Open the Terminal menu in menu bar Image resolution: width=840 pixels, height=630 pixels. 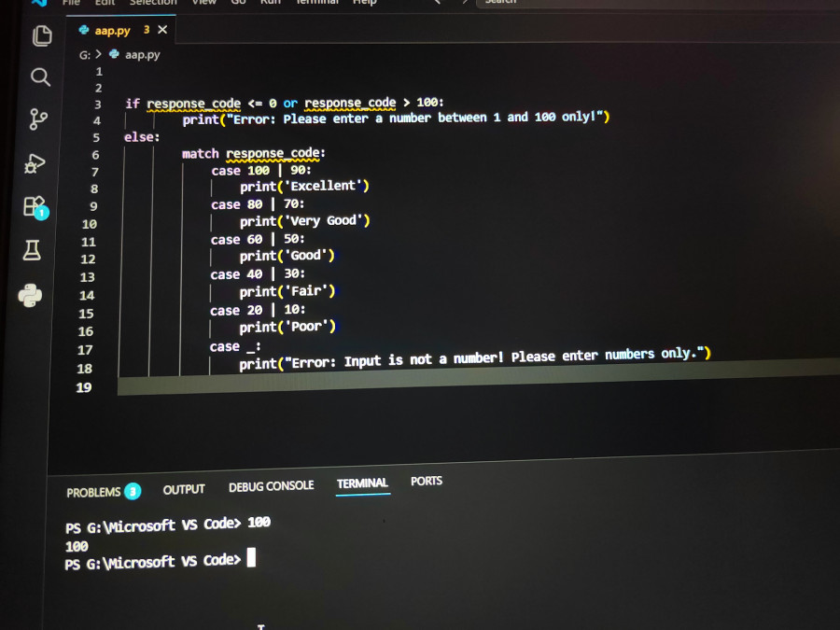[x=317, y=2]
